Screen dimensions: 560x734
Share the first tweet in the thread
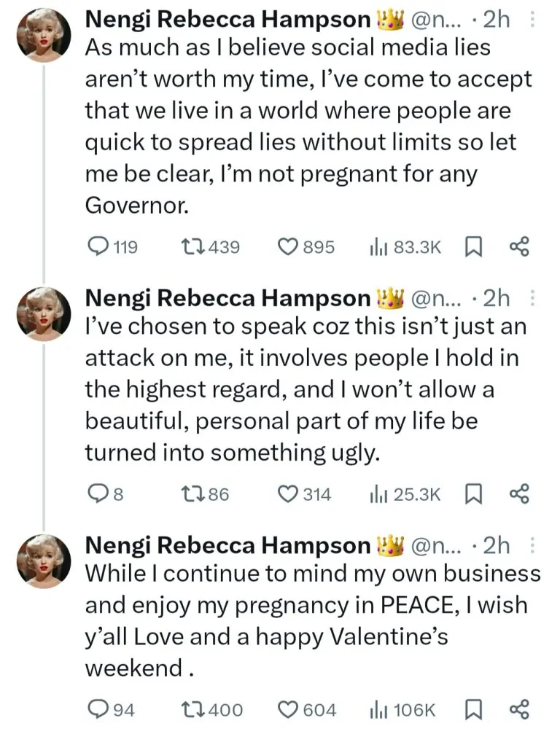tap(518, 248)
